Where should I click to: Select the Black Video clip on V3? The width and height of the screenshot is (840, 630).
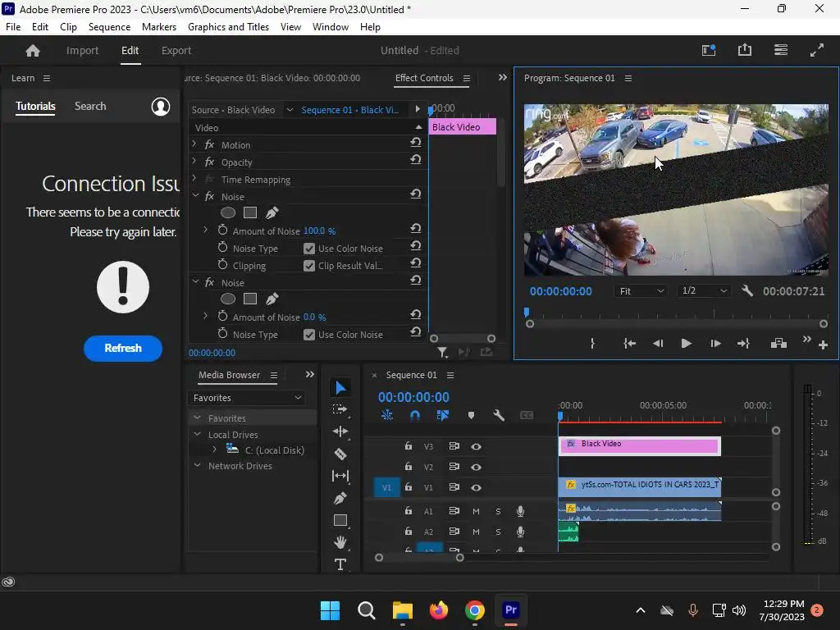click(640, 445)
